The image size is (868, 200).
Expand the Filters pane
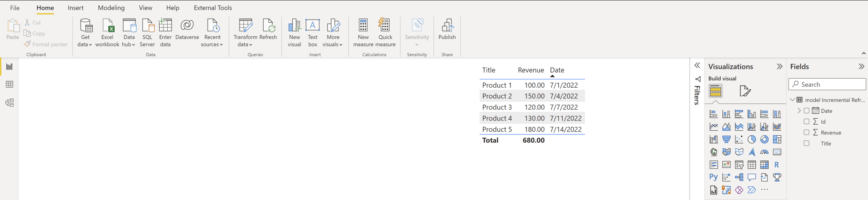(x=697, y=65)
